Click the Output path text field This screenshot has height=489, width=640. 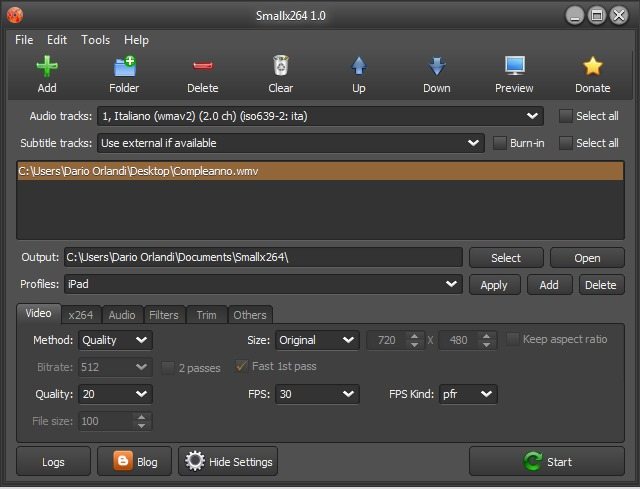[262, 258]
